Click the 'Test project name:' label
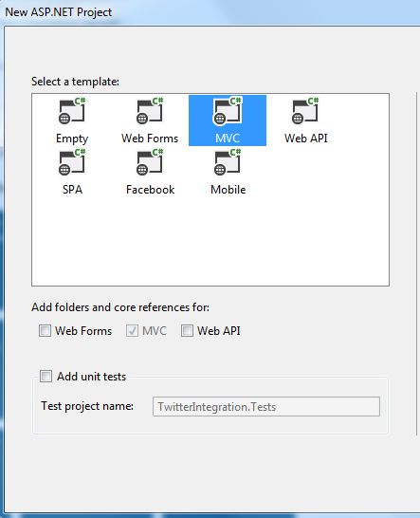Image resolution: width=420 pixels, height=518 pixels. coord(87,406)
